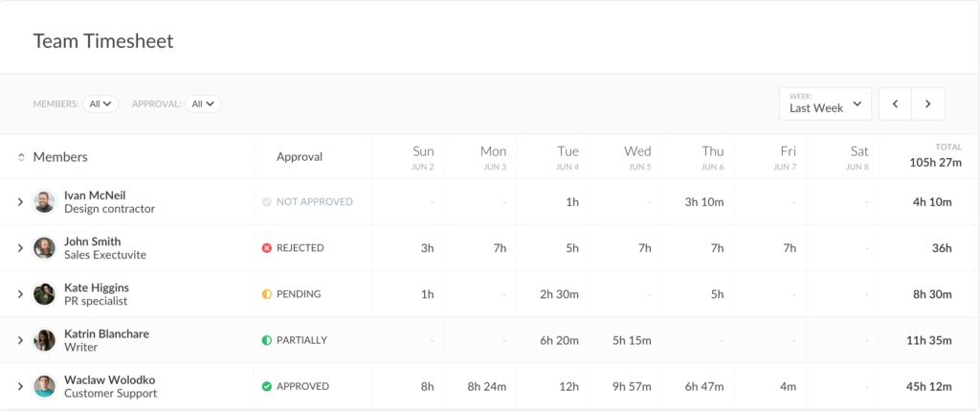Viewport: 980px width, 412px height.
Task: Open the Approval filter dropdown
Action: pyautogui.click(x=203, y=103)
